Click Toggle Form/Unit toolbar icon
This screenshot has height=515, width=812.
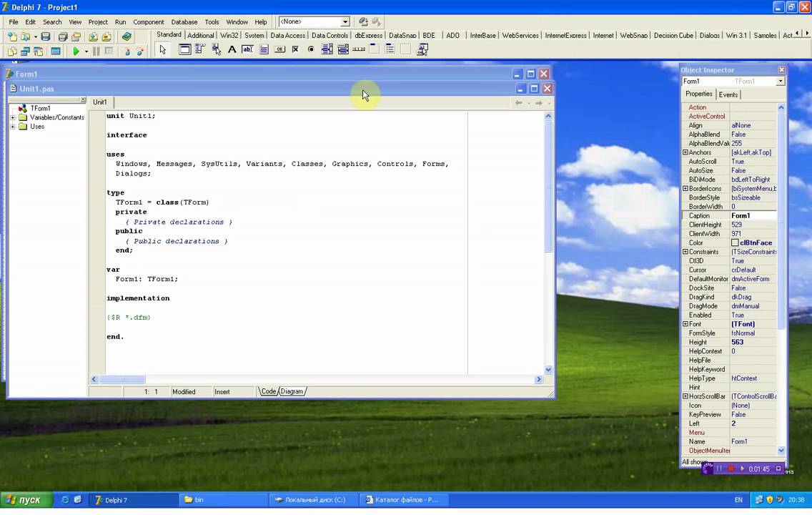39,51
